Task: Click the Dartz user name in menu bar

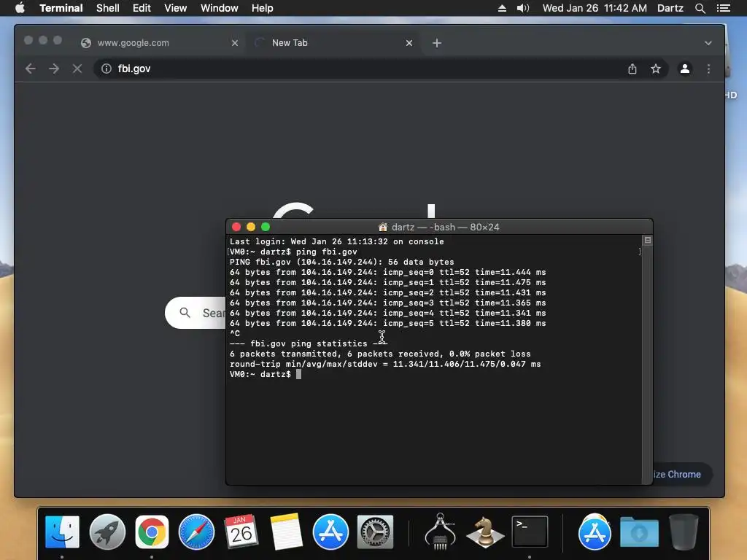Action: click(x=670, y=8)
